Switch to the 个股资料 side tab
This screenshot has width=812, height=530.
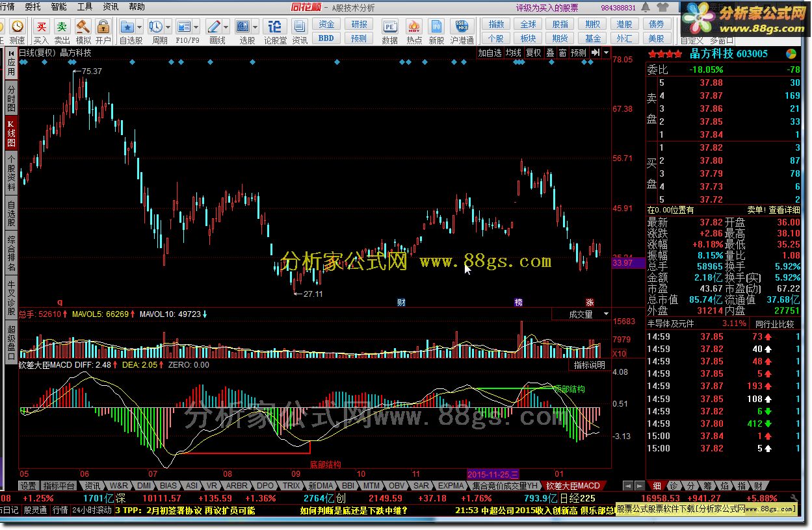11,172
